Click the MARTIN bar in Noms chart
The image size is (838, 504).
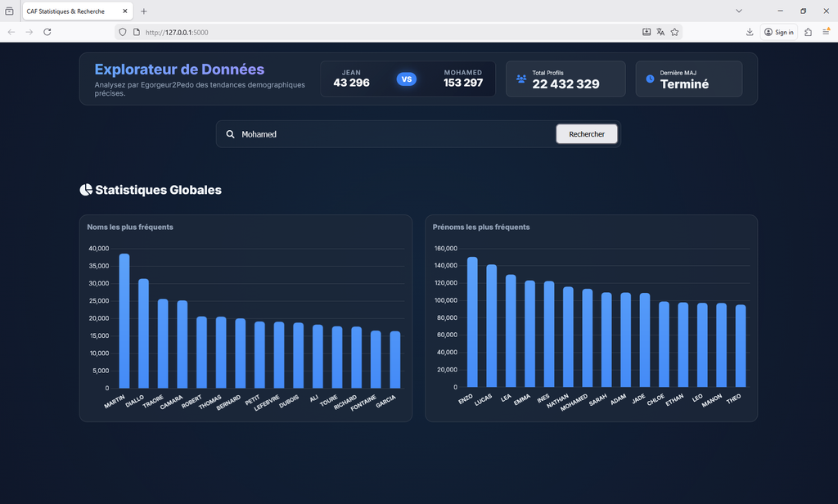[x=124, y=321]
